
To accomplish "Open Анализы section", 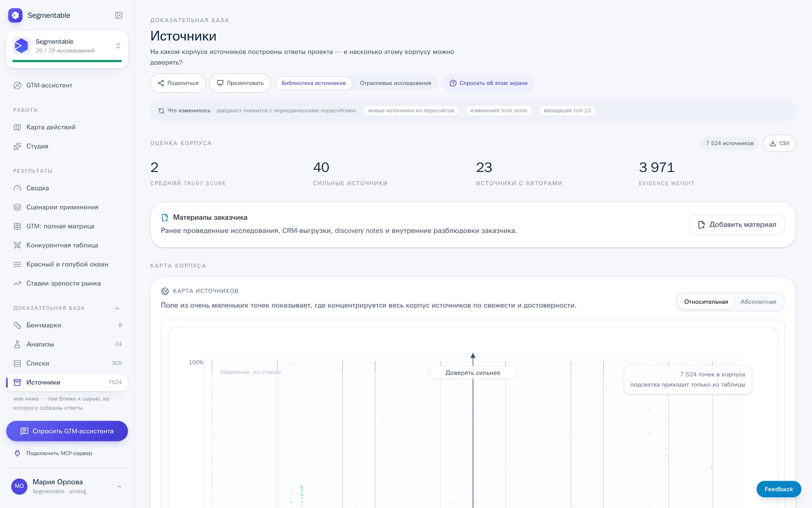I will [67, 344].
